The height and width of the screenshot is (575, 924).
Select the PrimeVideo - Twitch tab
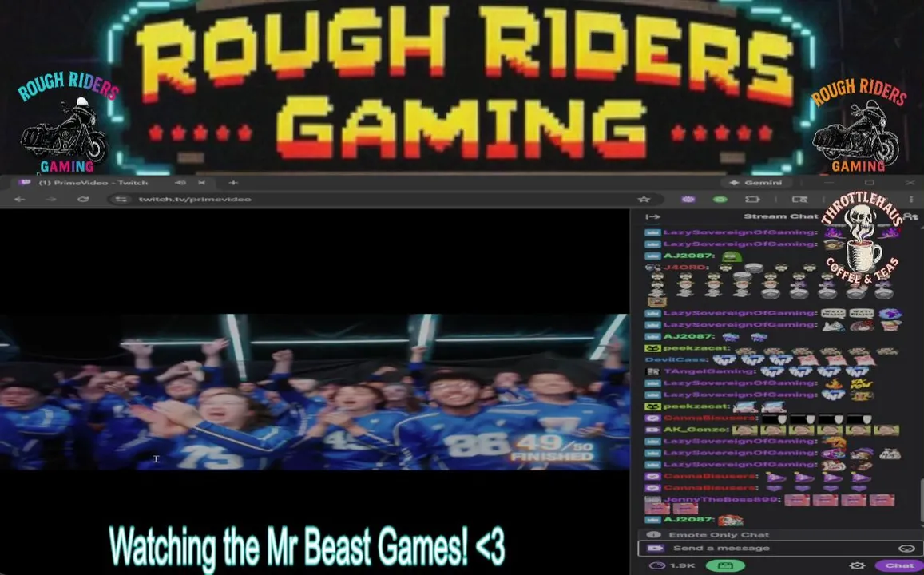point(113,183)
